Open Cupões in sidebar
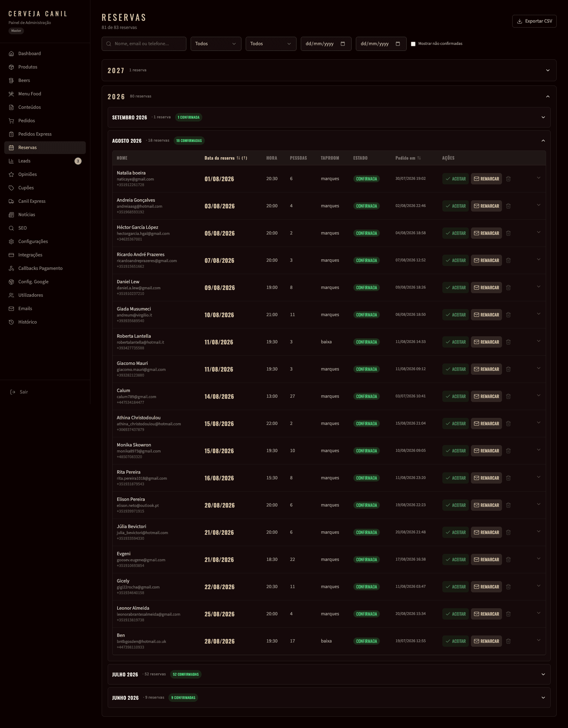 click(45, 188)
